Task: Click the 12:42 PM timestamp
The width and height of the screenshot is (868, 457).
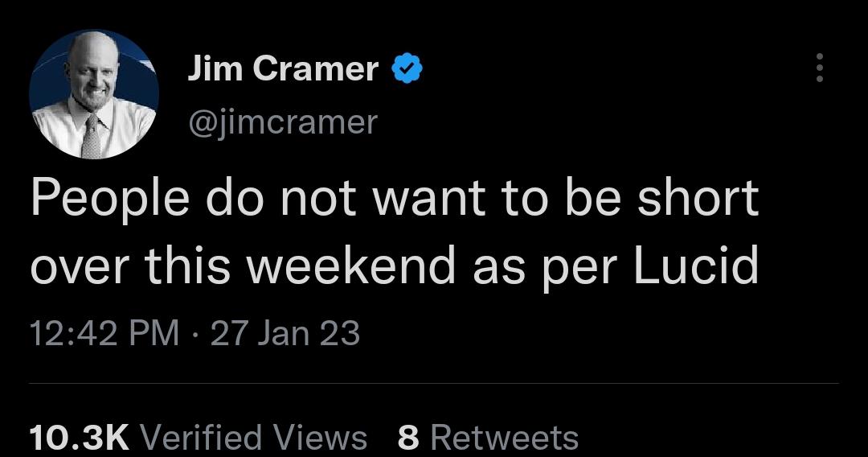Action: (x=104, y=333)
